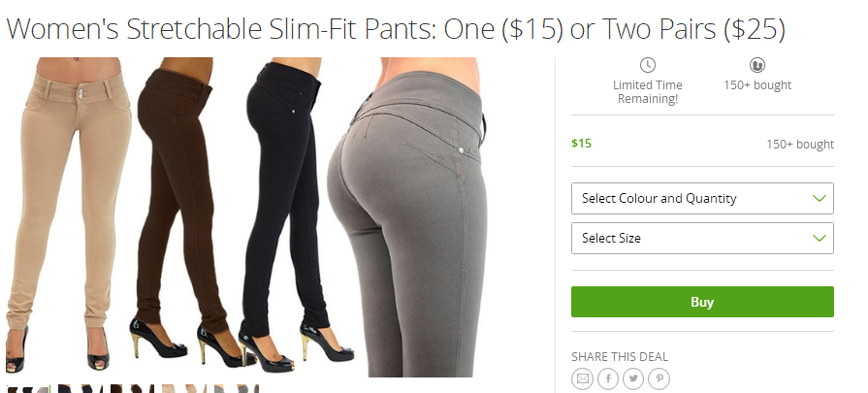
Task: Click the green Buy button
Action: pos(702,302)
